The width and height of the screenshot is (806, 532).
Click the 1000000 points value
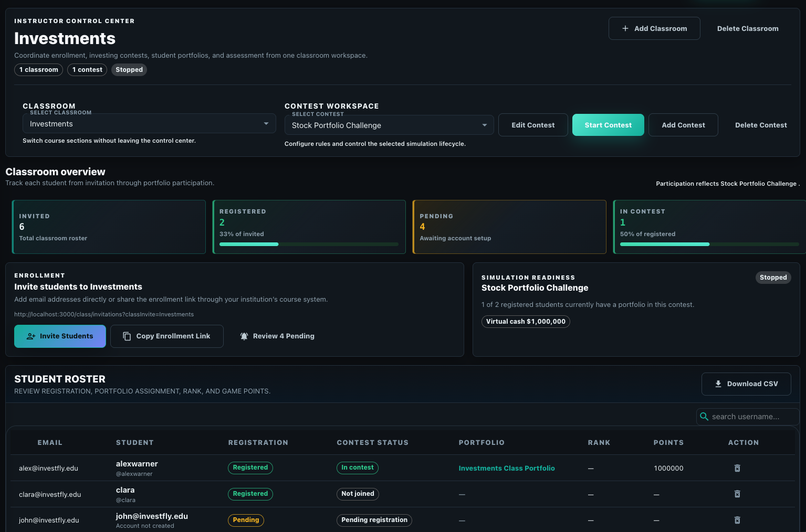tap(668, 468)
